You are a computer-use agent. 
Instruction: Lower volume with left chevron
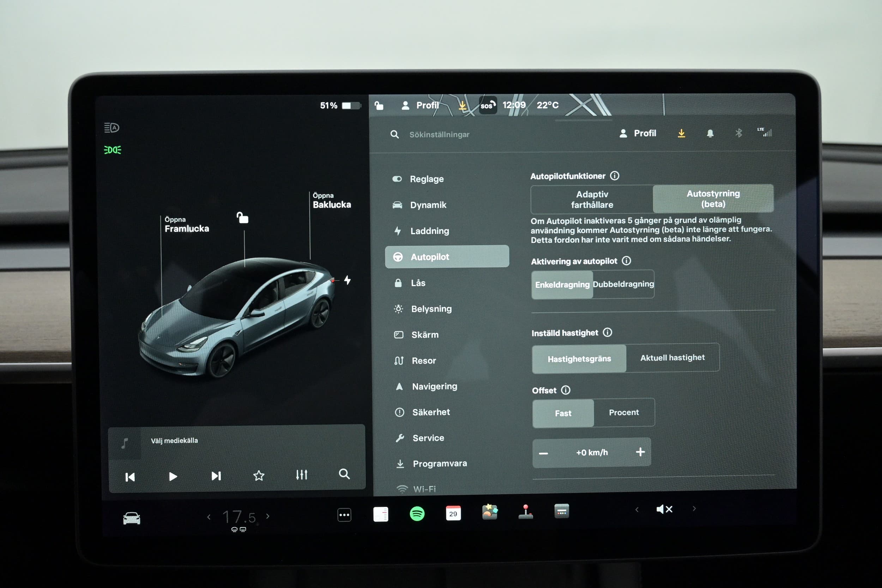click(x=637, y=509)
